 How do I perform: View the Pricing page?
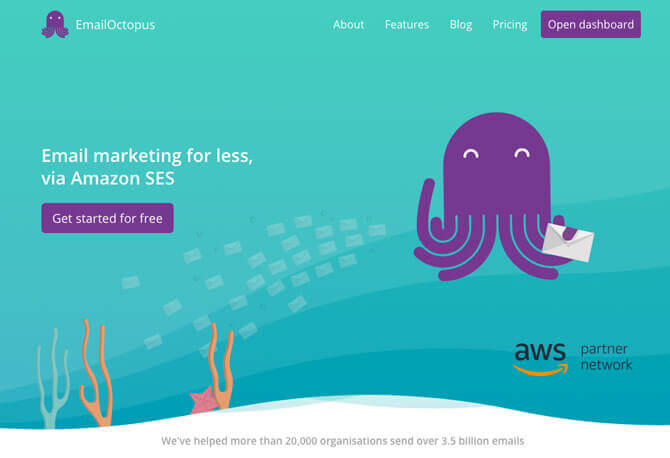point(510,25)
